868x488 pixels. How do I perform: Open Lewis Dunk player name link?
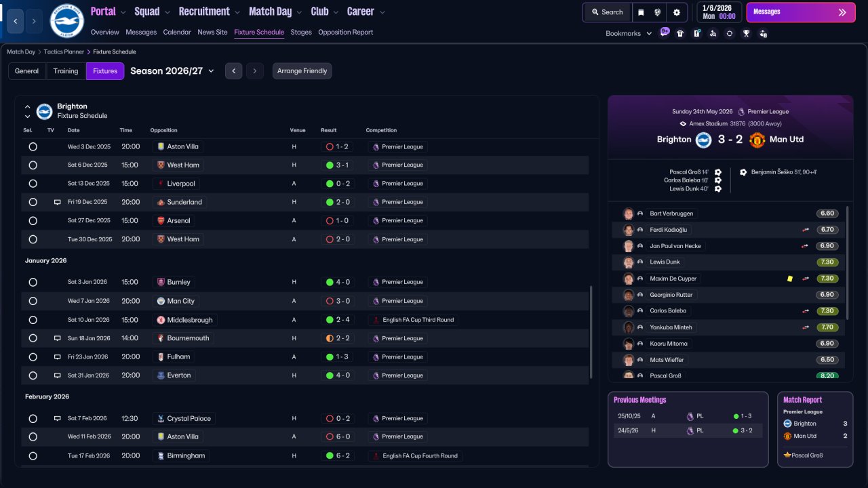665,262
